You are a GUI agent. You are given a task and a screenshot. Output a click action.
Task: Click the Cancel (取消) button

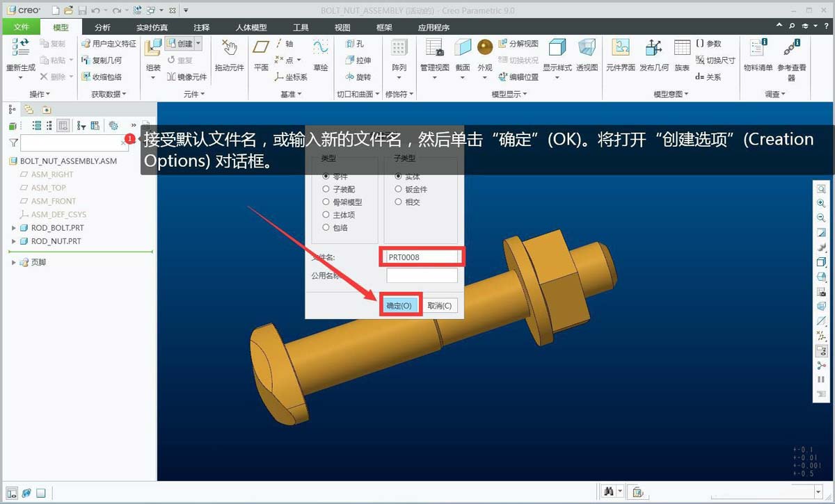click(440, 305)
